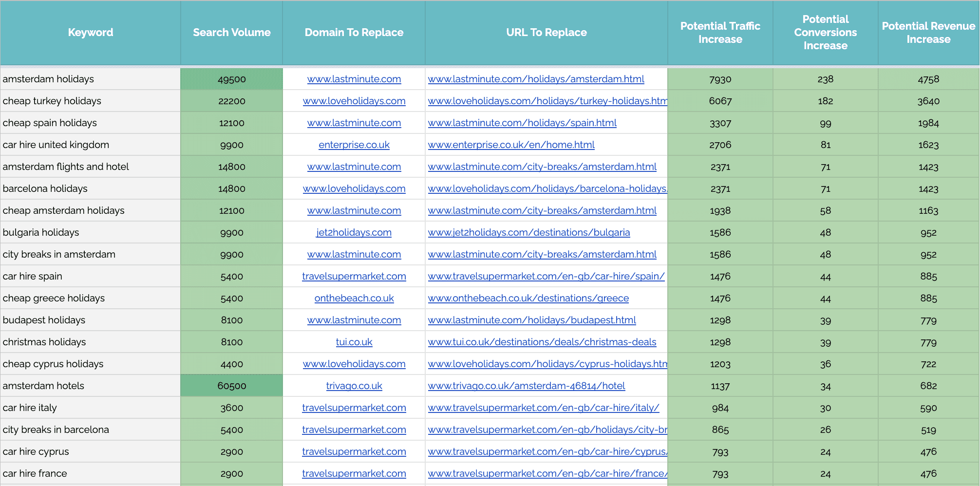The height and width of the screenshot is (486, 980).
Task: Open lastminute.com domain link for amsterdam holidays
Action: click(354, 79)
